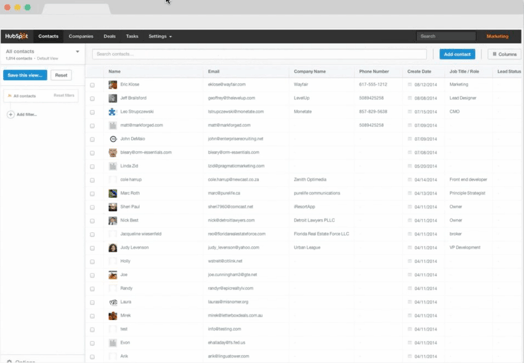Click the Urban League company cell
524x363 pixels.
tap(307, 247)
